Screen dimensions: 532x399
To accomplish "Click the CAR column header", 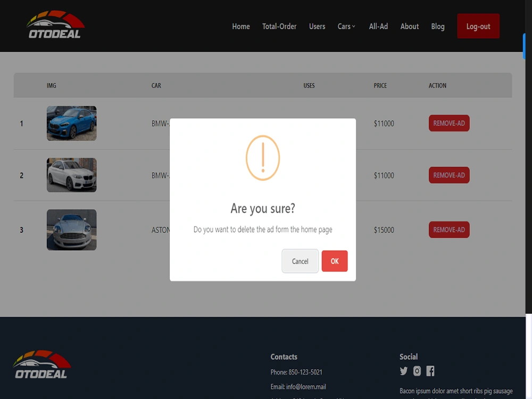I will (x=156, y=86).
